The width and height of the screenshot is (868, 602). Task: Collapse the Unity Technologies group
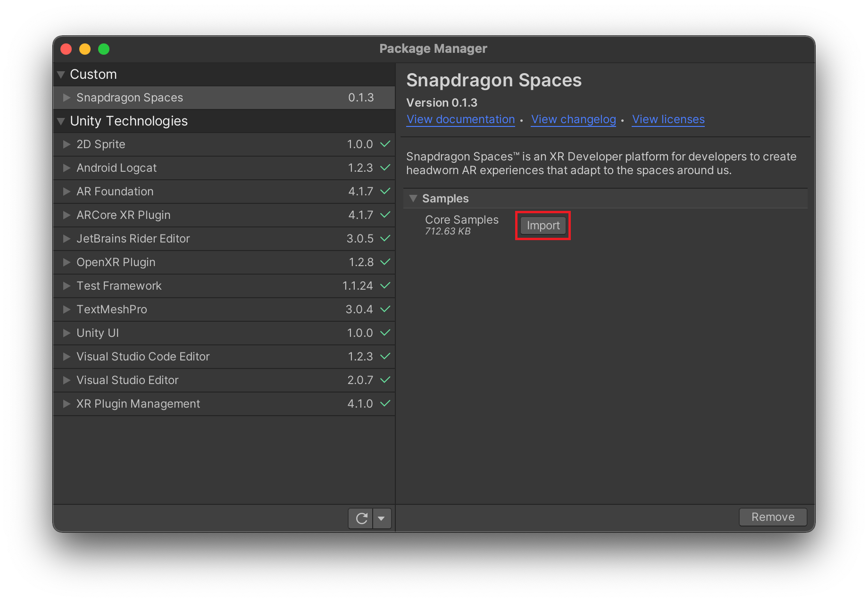pos(61,121)
